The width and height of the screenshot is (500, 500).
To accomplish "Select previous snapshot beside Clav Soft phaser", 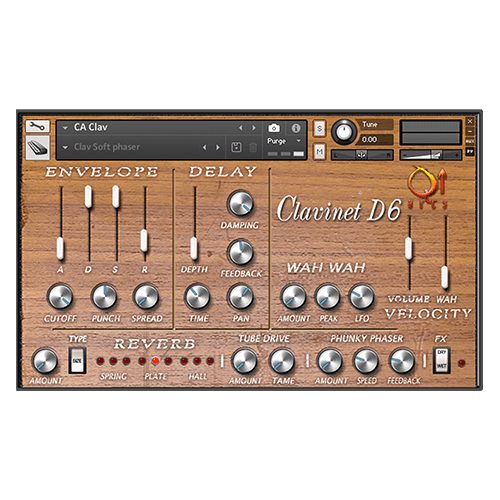I will 205,147.
